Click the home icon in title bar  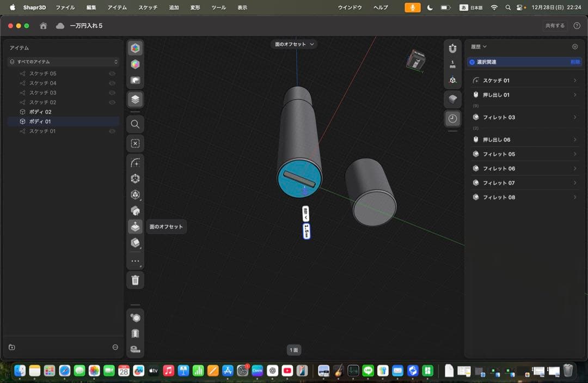pos(43,26)
